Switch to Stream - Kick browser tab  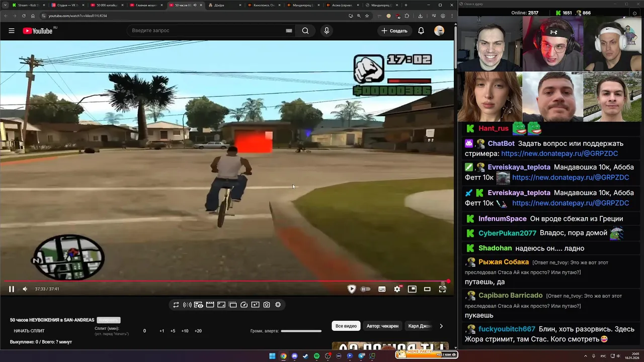point(28,5)
